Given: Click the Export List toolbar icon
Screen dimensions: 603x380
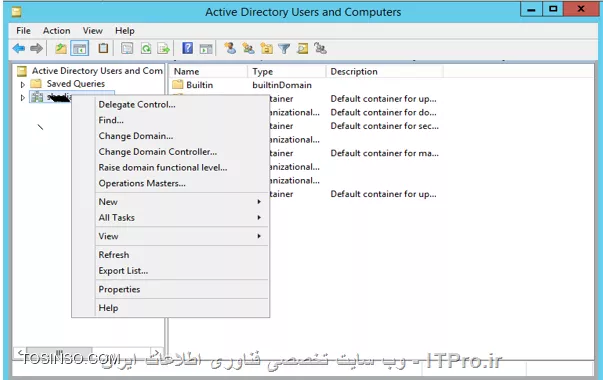Looking at the screenshot, I should tap(164, 48).
